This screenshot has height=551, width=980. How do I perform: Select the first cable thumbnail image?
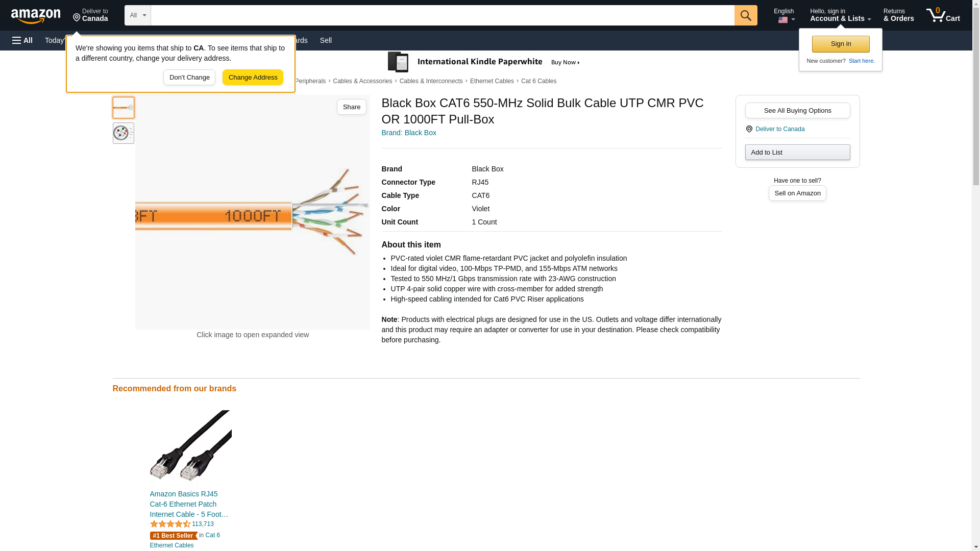pyautogui.click(x=123, y=108)
